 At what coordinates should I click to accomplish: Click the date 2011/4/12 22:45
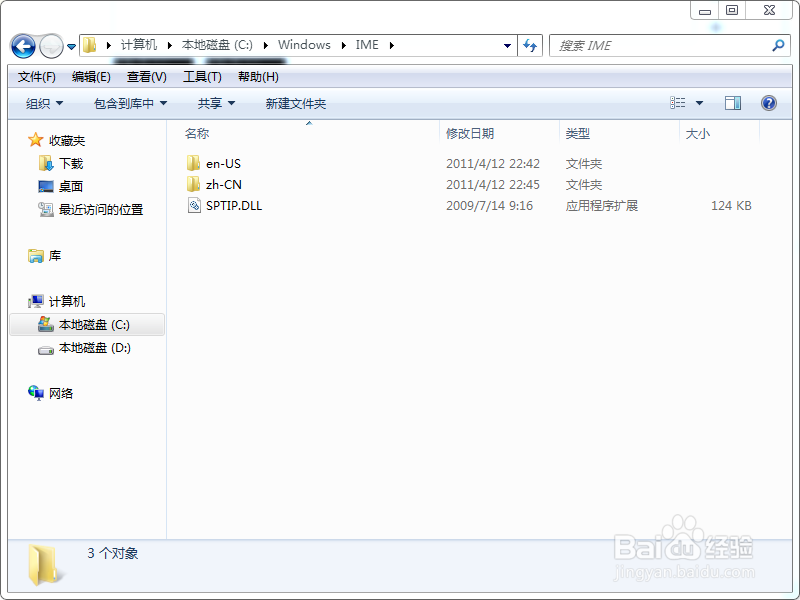coord(492,185)
